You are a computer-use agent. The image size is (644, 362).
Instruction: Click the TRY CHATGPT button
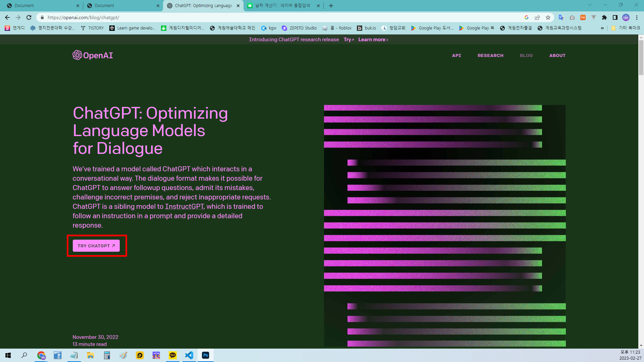[x=96, y=246]
